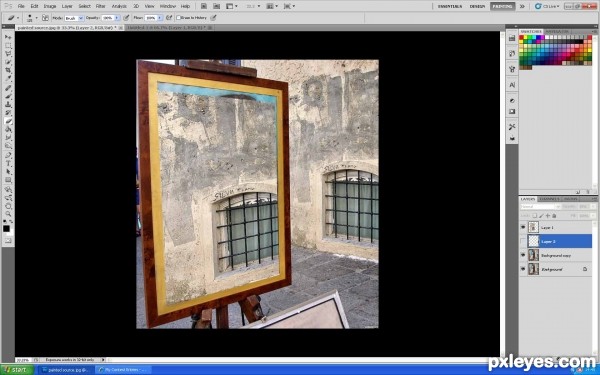Viewport: 600px width, 375px height.
Task: Launch Bridge from the application bar
Action: [x=204, y=6]
